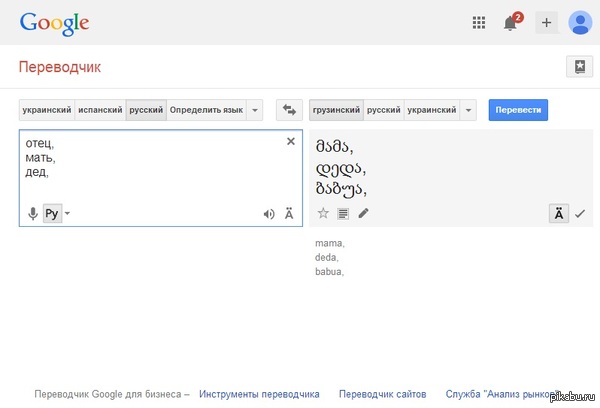Open input tools dropdown next to Ру
This screenshot has width=600, height=408.
(68, 213)
